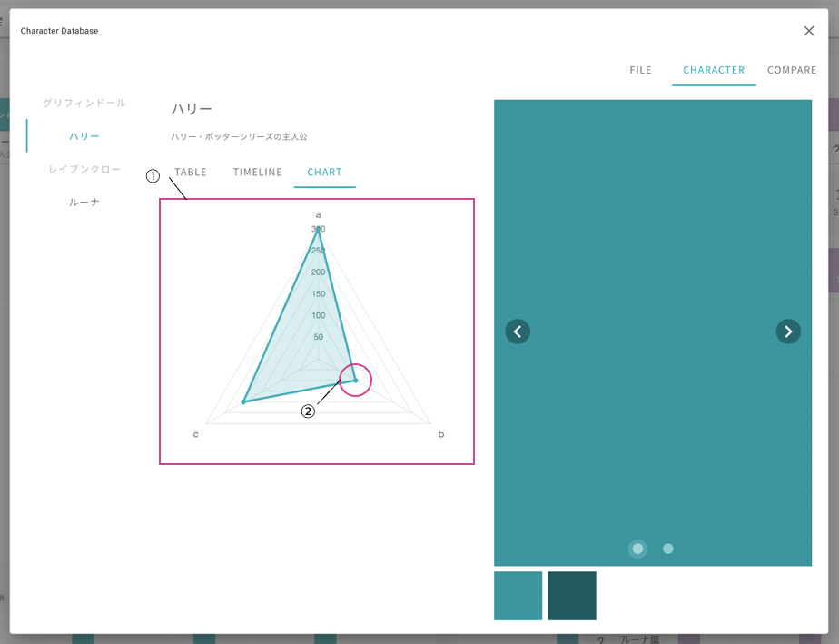Click axis label c on chart
This screenshot has height=644, width=839.
pos(196,434)
